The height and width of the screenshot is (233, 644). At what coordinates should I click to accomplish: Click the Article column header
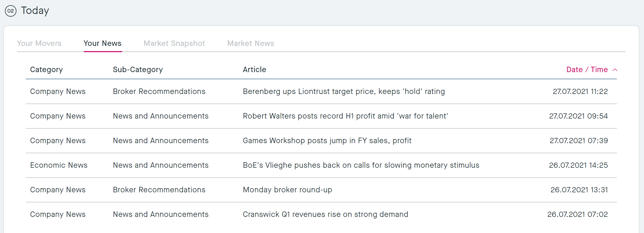point(254,70)
